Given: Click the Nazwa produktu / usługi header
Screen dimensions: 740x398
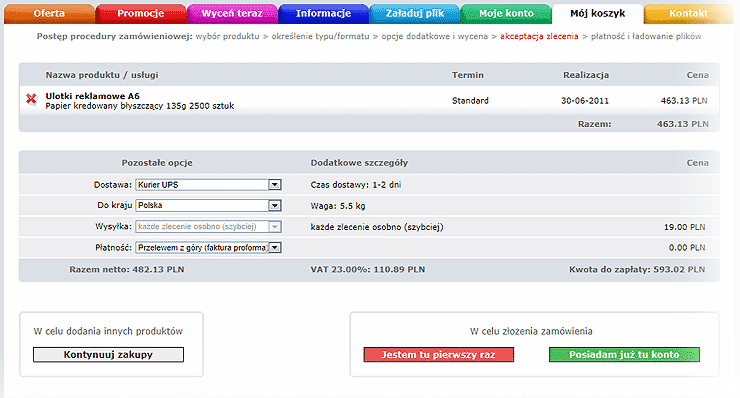Looking at the screenshot, I should [x=102, y=75].
